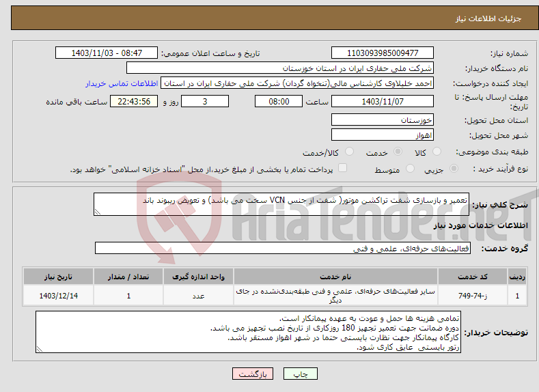Click the گروه خدمت service group field
The height and width of the screenshot is (392, 539).
pos(283,248)
